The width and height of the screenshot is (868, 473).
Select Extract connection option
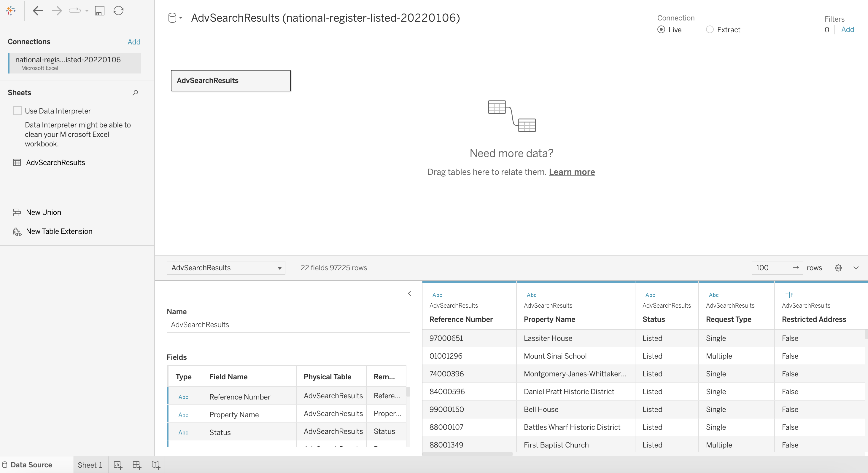(x=710, y=30)
